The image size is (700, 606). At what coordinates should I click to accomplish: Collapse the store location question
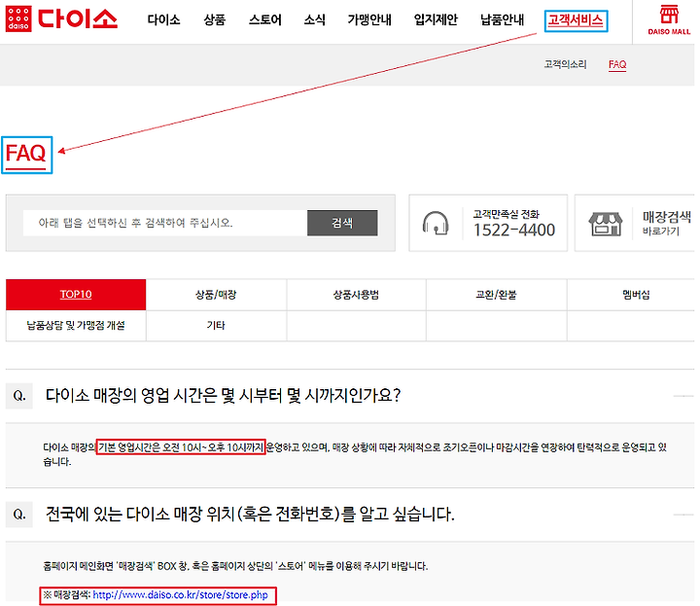pos(350,515)
